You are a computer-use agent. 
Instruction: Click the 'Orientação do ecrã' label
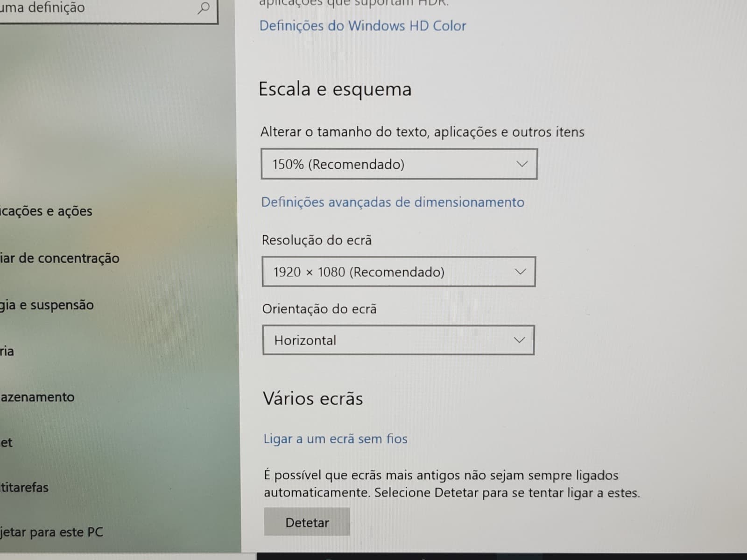click(x=319, y=309)
